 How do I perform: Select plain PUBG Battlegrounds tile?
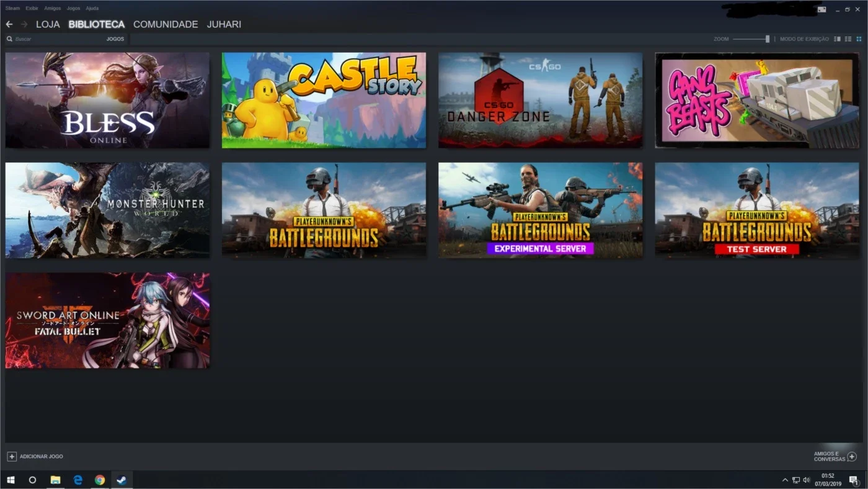tap(324, 210)
